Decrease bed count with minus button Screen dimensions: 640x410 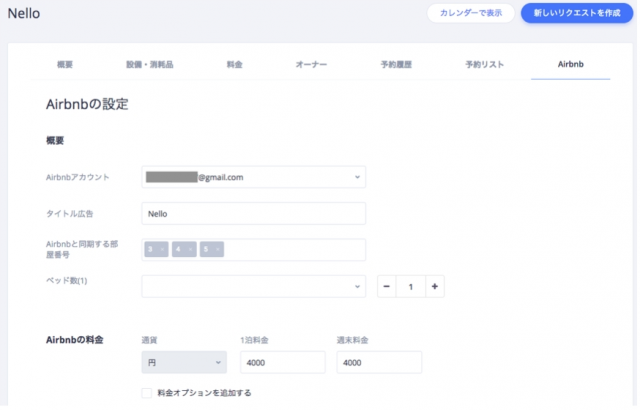(387, 286)
